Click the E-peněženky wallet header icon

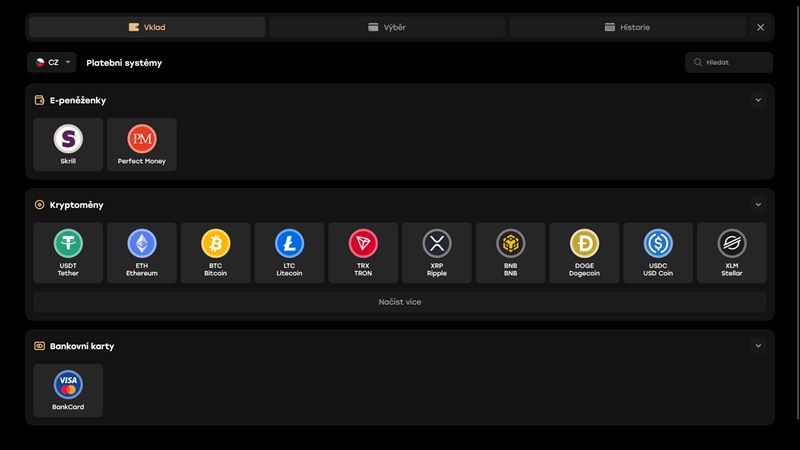[x=39, y=100]
